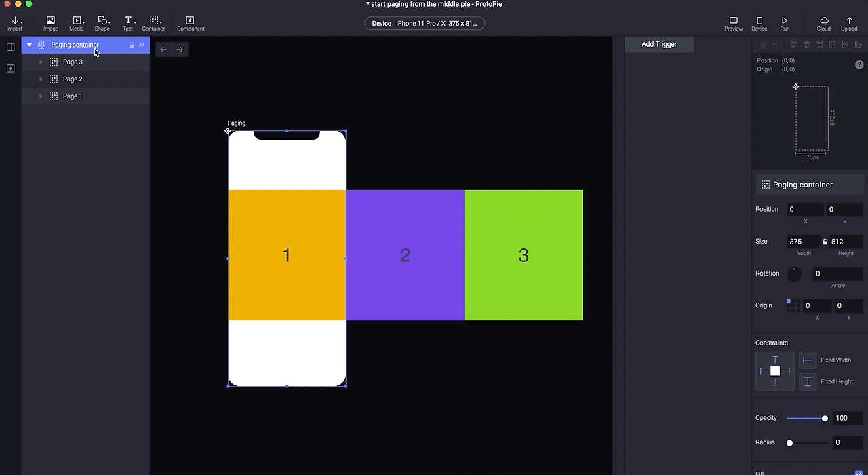
Task: Click the help question mark icon
Action: pos(859,64)
